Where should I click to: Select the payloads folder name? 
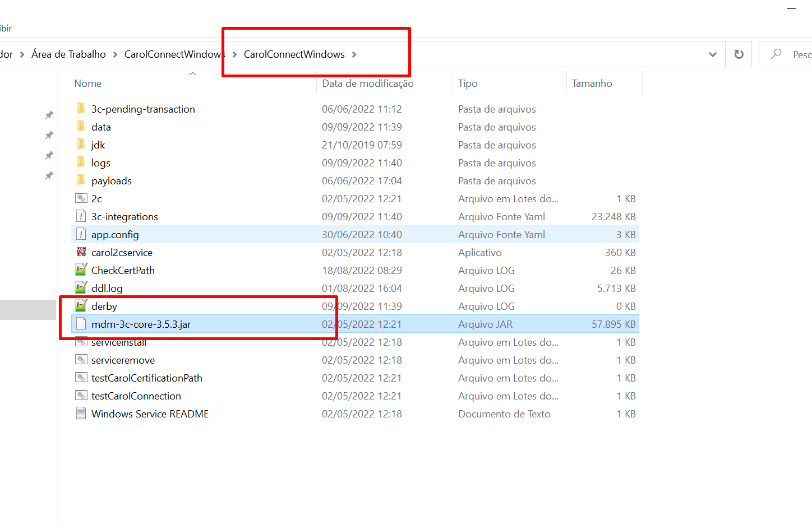[x=112, y=181]
